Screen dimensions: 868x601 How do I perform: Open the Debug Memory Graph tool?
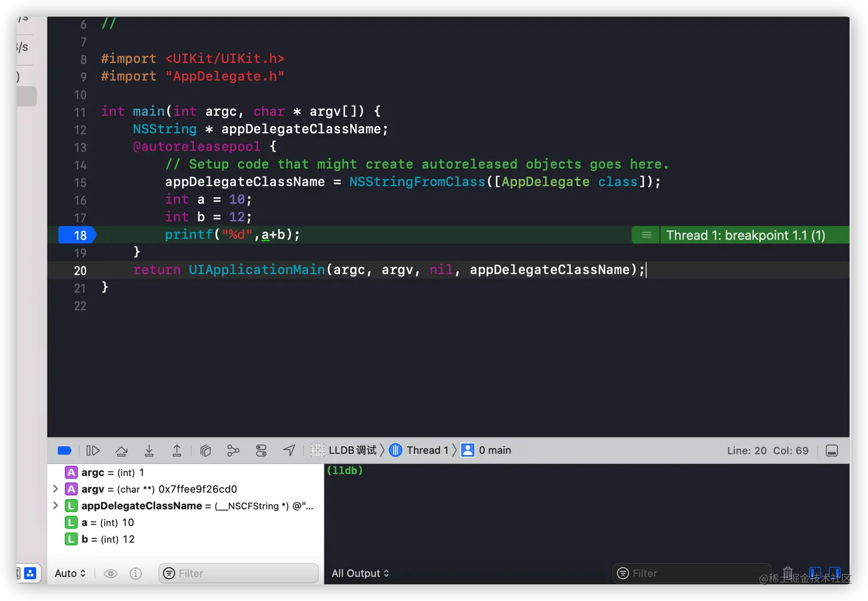pyautogui.click(x=233, y=451)
